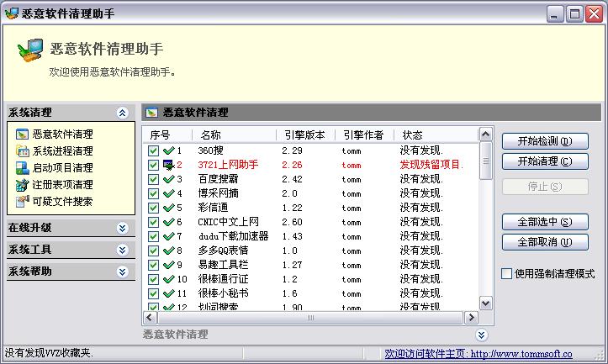
Task: Click the green check icon for 易趣工具栏
Action: coord(169,265)
